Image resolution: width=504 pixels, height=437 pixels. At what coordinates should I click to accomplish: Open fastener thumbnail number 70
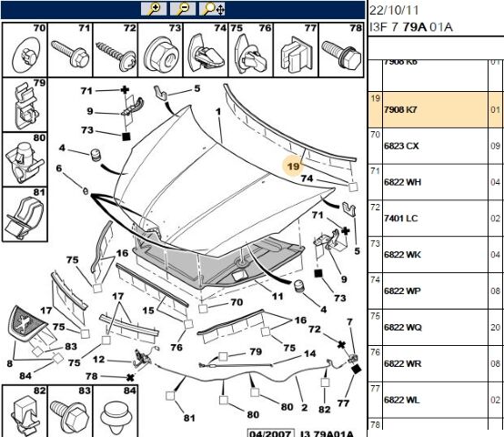25,49
